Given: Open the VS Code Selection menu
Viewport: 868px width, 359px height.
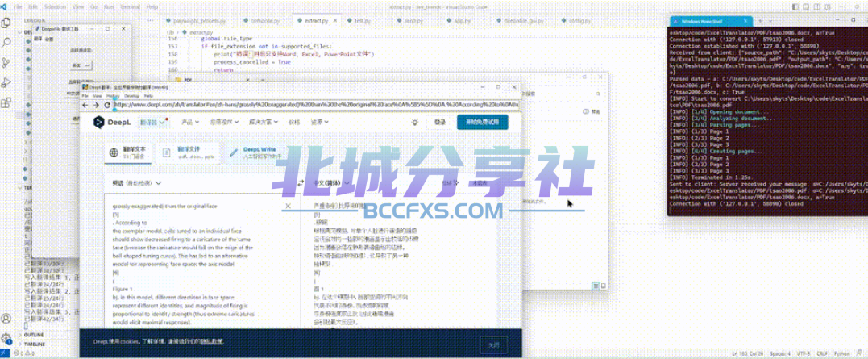Looking at the screenshot, I should click(54, 6).
